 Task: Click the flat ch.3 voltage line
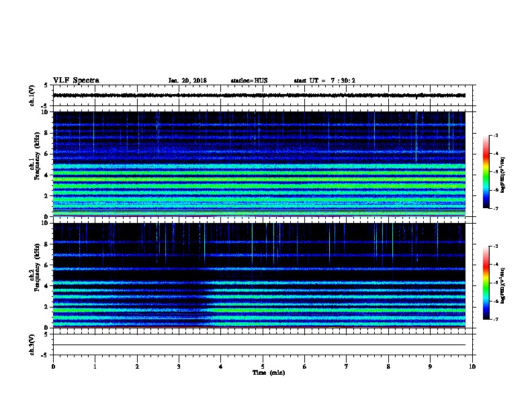coord(259,345)
